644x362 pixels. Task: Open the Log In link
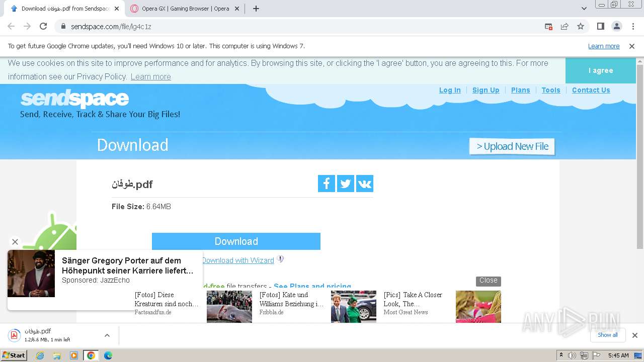(450, 90)
